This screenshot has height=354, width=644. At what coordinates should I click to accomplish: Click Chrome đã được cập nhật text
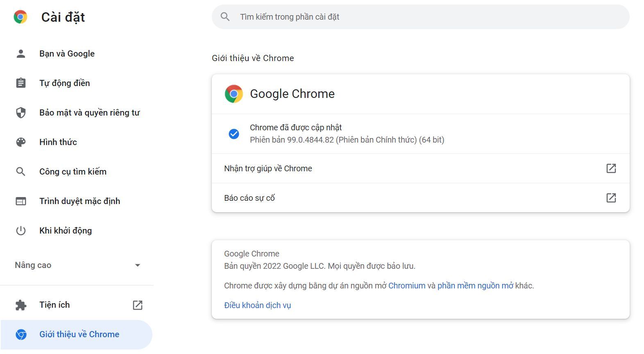coord(296,127)
